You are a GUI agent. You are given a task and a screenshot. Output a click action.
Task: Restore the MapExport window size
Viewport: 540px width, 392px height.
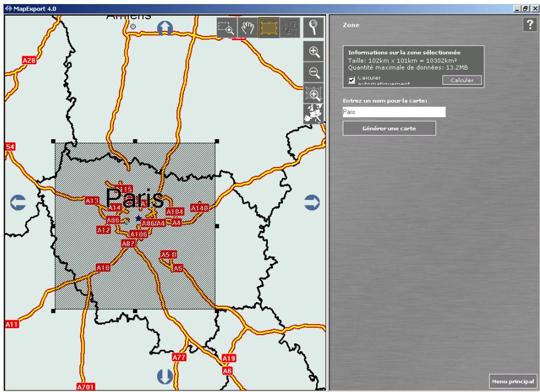tap(525, 9)
